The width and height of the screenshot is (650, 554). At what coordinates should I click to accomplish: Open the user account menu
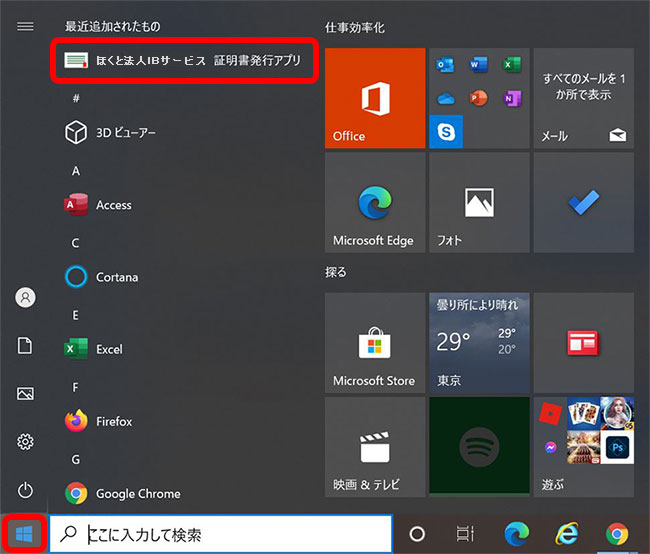[26, 297]
